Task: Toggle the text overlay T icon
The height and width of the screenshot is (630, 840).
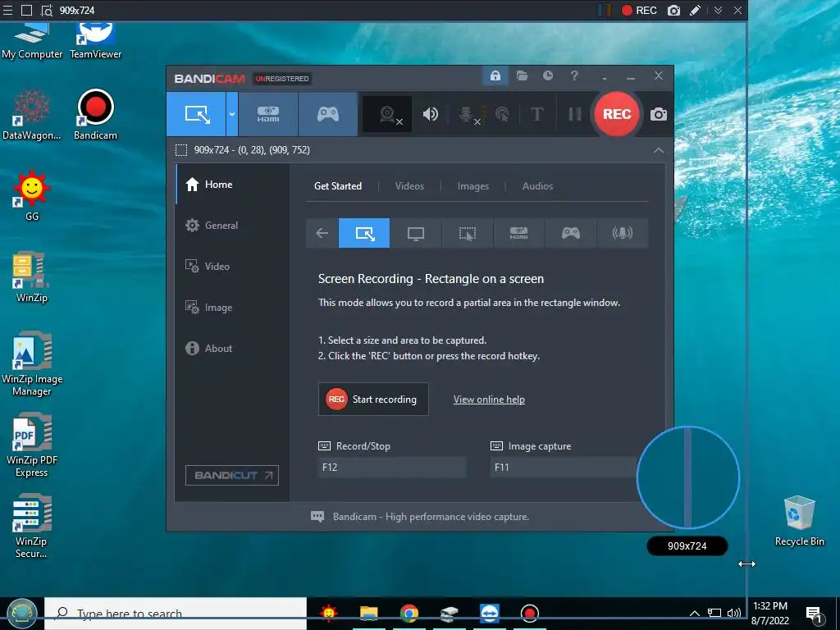Action: click(x=536, y=114)
